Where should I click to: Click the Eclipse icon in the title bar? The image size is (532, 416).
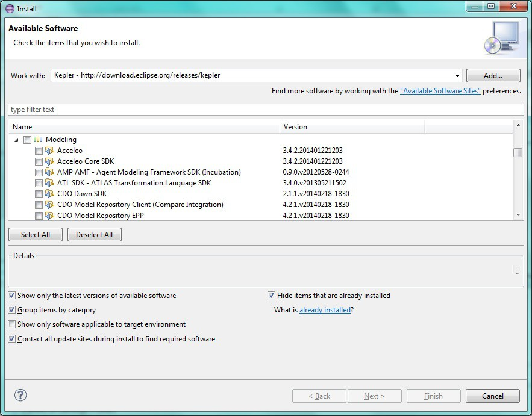[10, 8]
